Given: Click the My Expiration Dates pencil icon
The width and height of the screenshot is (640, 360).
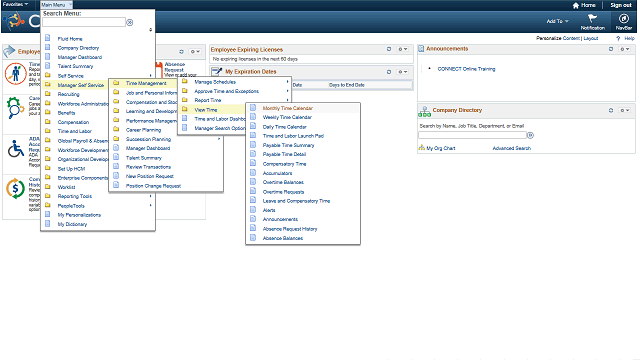Looking at the screenshot, I should tap(217, 71).
